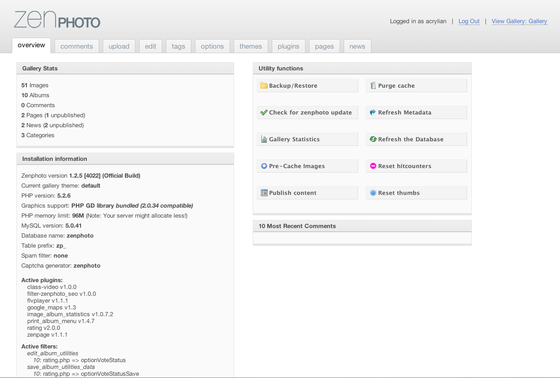The image size is (560, 378).
Task: Click the Utility functions header
Action: [x=362, y=68]
